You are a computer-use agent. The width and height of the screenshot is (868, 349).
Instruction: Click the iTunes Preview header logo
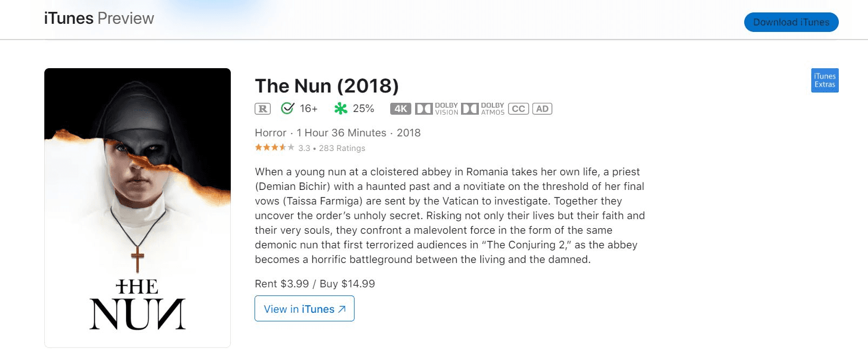pyautogui.click(x=99, y=18)
